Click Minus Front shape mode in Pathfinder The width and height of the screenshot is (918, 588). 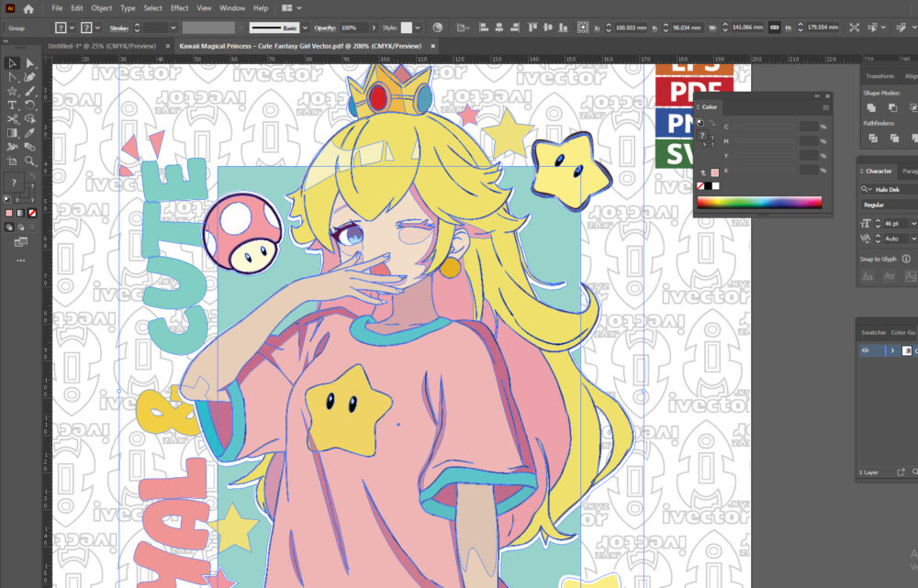(893, 107)
